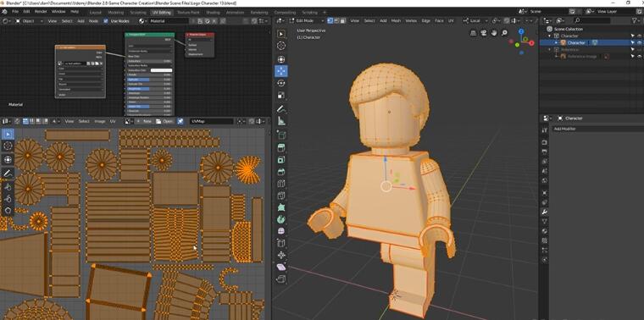Open the outliner filter dropdown

636,20
